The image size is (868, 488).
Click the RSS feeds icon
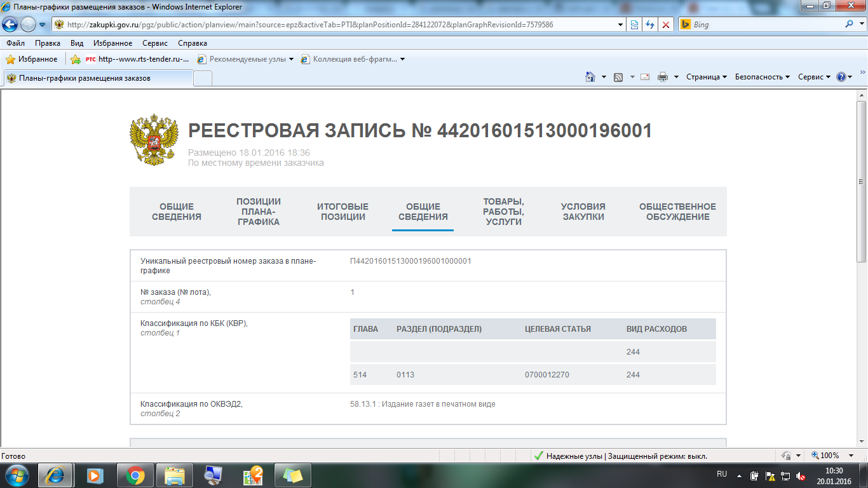click(x=618, y=77)
